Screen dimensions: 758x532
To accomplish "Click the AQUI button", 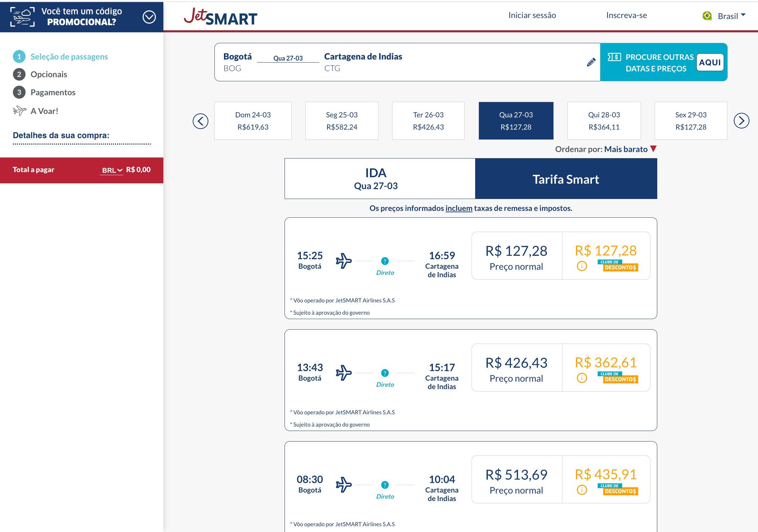I will [710, 62].
